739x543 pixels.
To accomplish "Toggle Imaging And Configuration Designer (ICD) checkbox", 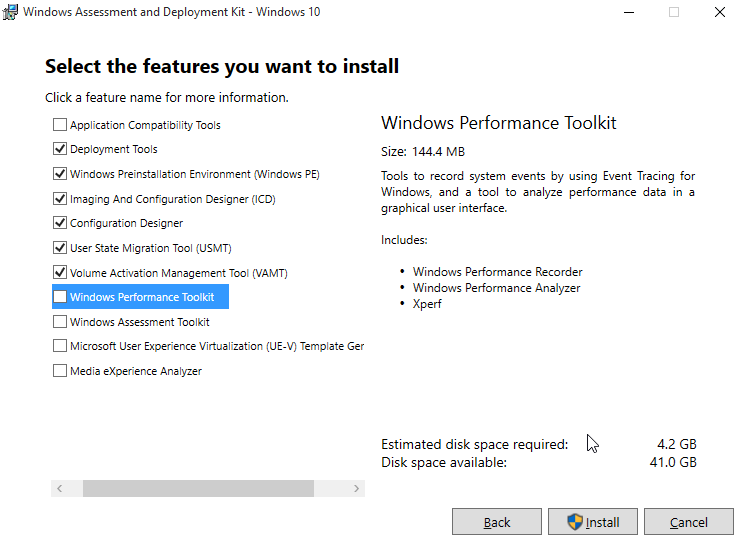I will (60, 199).
